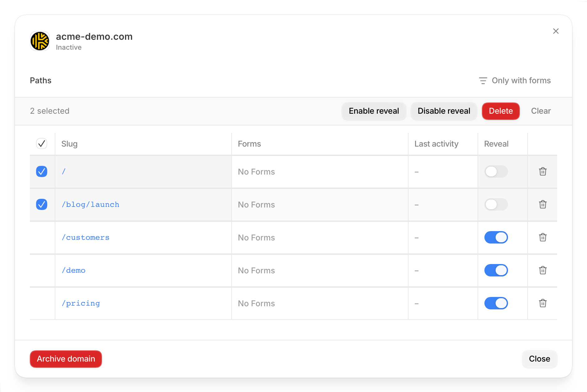Click the filter icon beside Only with forms
Image resolution: width=587 pixels, height=392 pixels.
[483, 81]
